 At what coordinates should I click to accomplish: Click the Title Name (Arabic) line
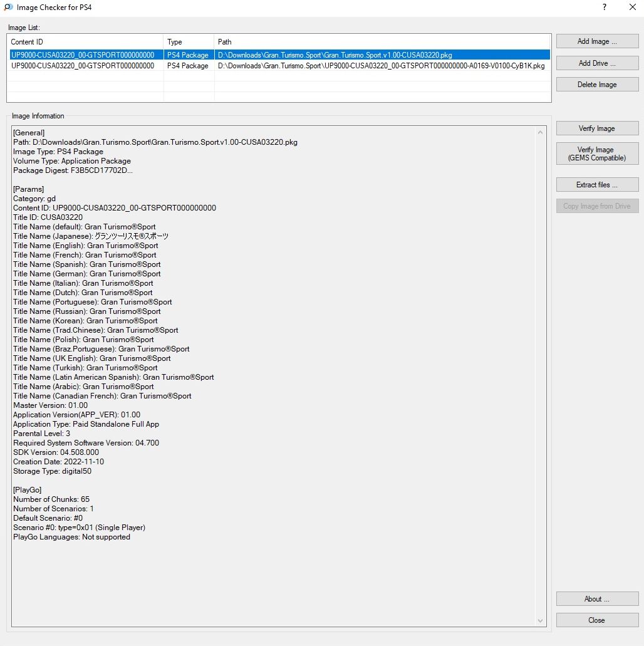coord(83,387)
